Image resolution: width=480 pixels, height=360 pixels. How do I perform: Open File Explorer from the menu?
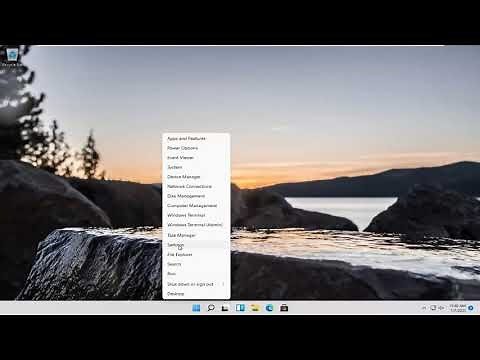196,255
